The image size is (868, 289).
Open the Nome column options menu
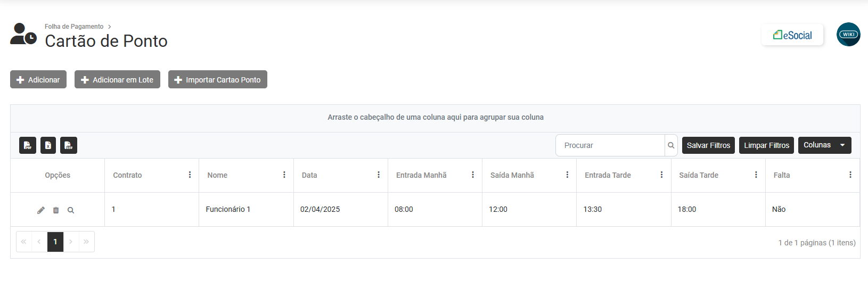point(284,175)
